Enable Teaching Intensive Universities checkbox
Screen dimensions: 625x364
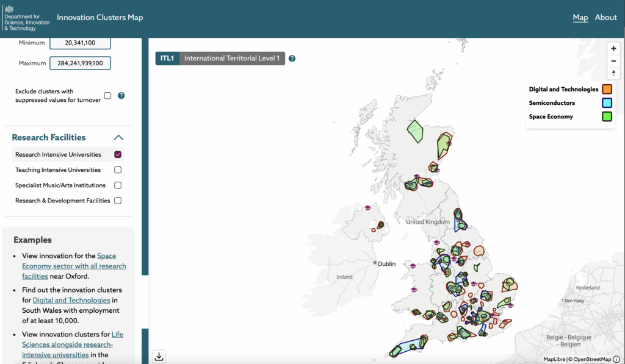pos(118,170)
